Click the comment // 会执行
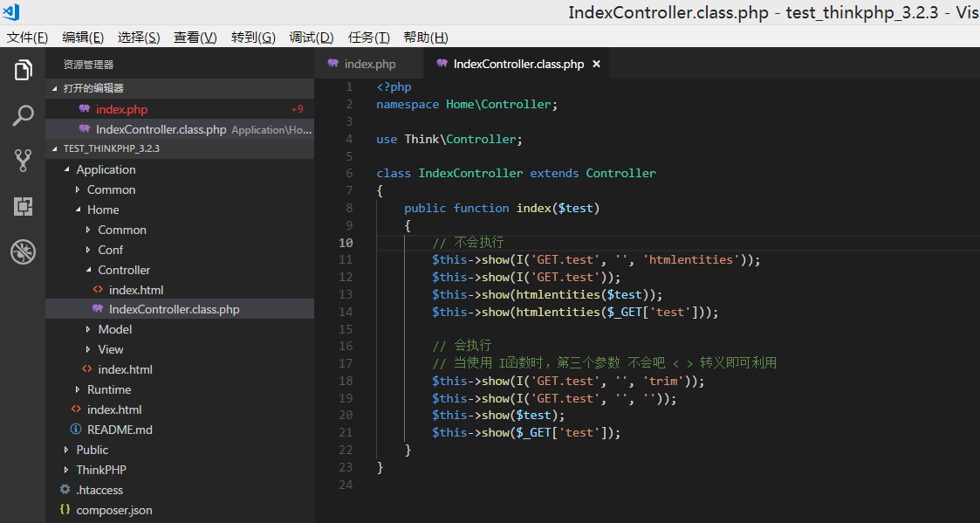Viewport: 980px width, 523px height. (462, 346)
